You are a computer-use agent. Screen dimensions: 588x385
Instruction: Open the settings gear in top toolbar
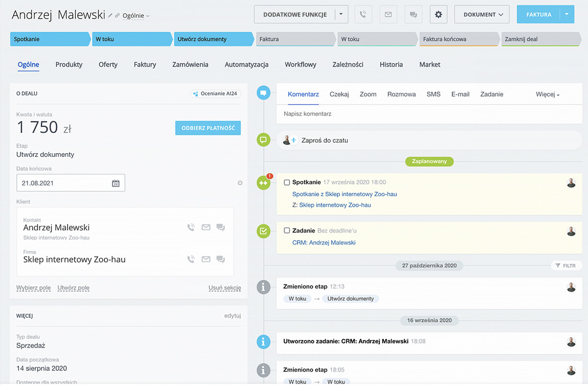438,15
